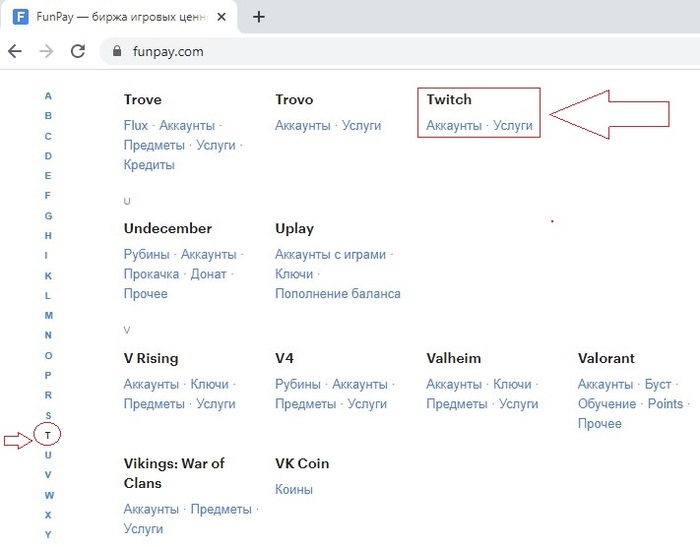Open Twitch Услуги link
700x547 pixels.
coord(513,126)
